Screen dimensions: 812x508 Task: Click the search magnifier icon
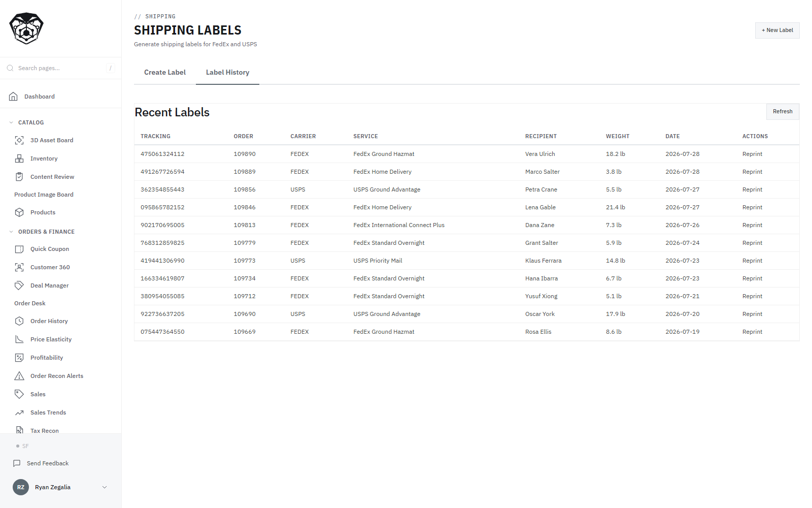coord(10,68)
